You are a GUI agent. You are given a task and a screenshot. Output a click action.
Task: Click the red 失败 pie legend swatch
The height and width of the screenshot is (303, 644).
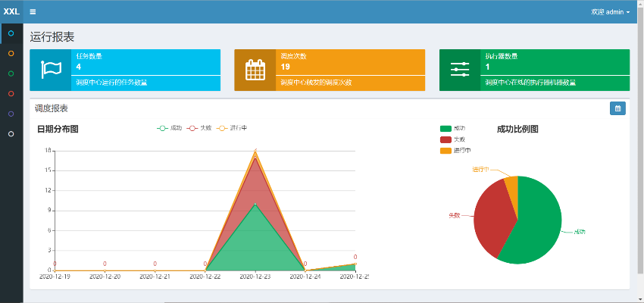pos(445,139)
